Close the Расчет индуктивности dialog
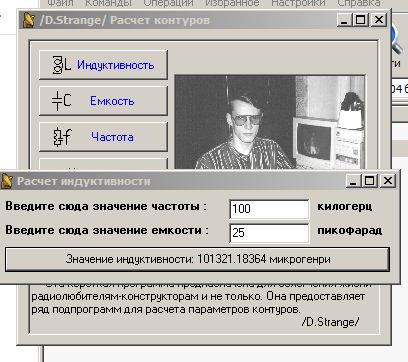The image size is (408, 362). [388, 181]
